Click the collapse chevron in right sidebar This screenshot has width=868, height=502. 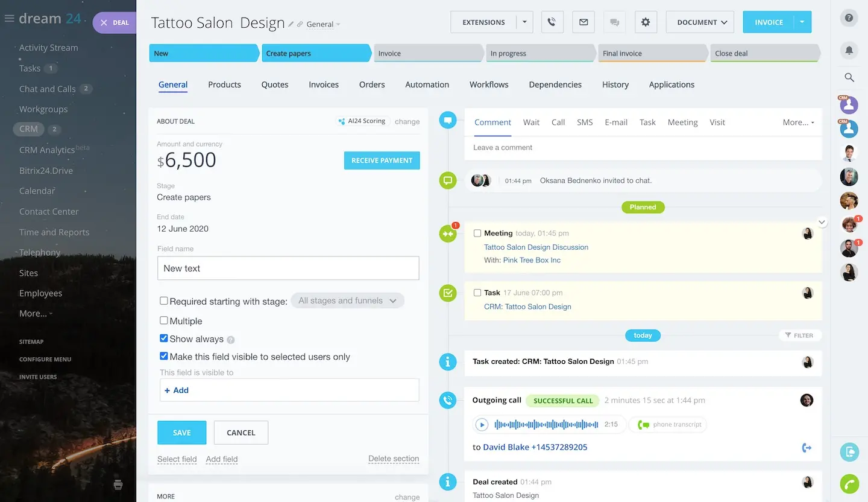(x=822, y=222)
